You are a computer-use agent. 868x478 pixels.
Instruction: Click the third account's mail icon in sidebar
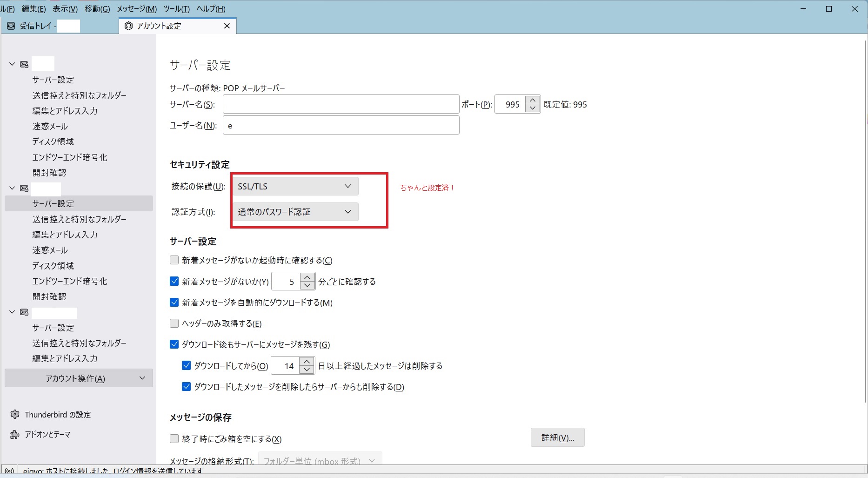[x=24, y=312]
